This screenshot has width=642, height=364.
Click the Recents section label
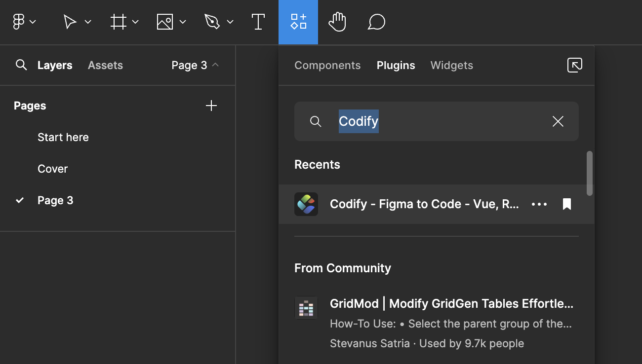coord(317,164)
